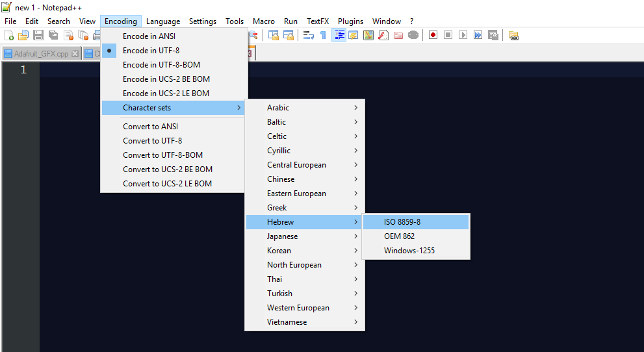Expand the Character sets submenu
Viewport: 644px width, 352px height.
pyautogui.click(x=174, y=108)
